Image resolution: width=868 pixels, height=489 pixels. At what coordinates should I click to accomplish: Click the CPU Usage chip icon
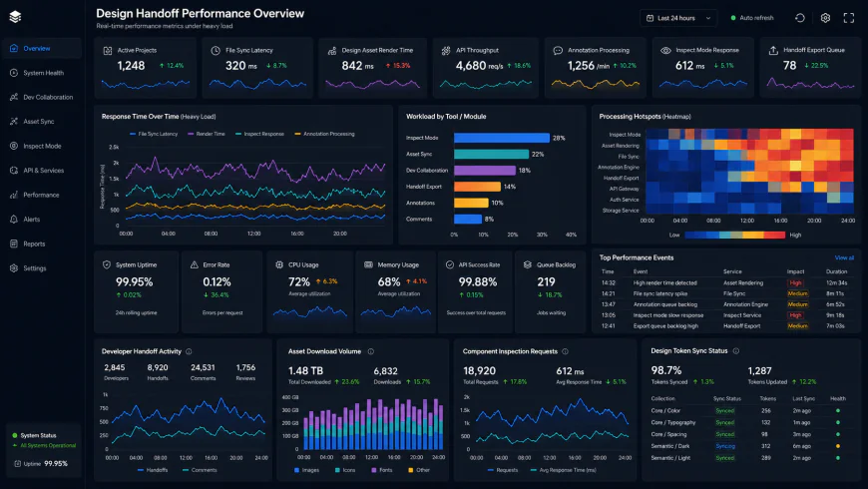279,264
